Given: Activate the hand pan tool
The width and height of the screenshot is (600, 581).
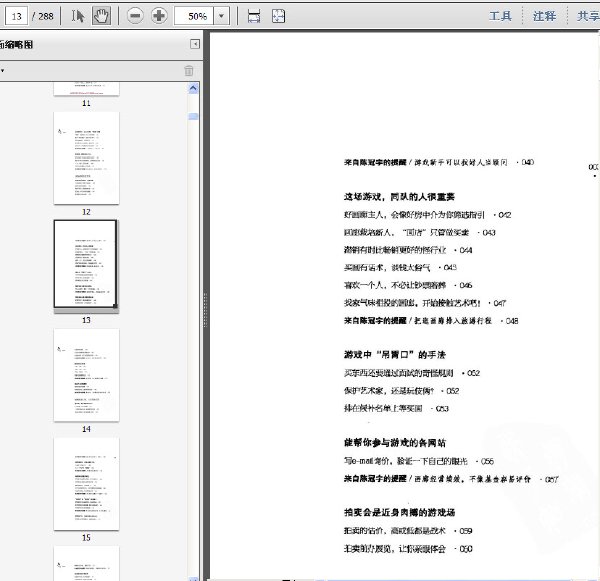Looking at the screenshot, I should point(101,16).
